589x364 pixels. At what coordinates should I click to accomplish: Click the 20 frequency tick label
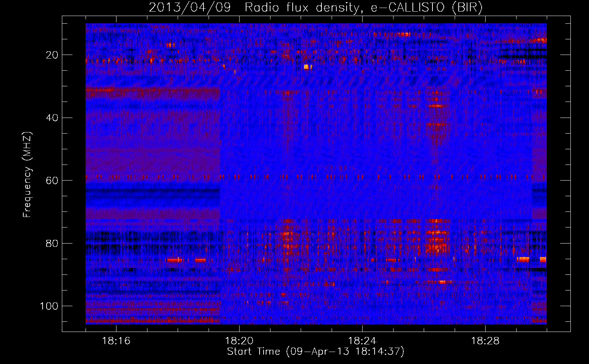(x=52, y=55)
